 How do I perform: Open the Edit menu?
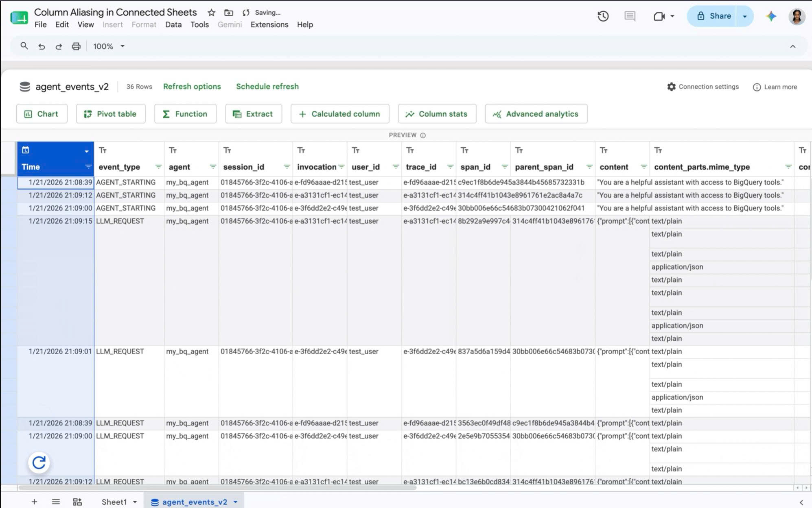tap(62, 25)
